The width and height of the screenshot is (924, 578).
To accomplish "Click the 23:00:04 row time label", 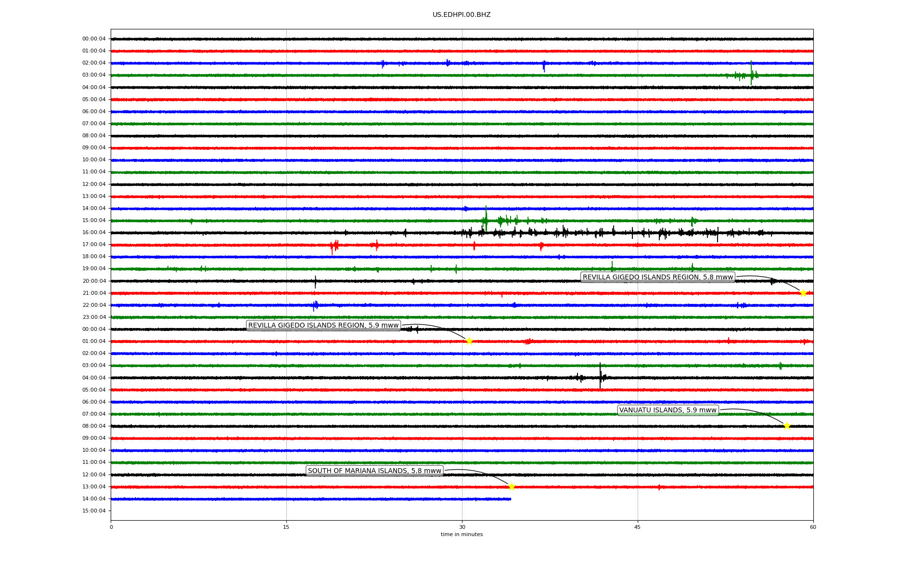I will pyautogui.click(x=94, y=317).
